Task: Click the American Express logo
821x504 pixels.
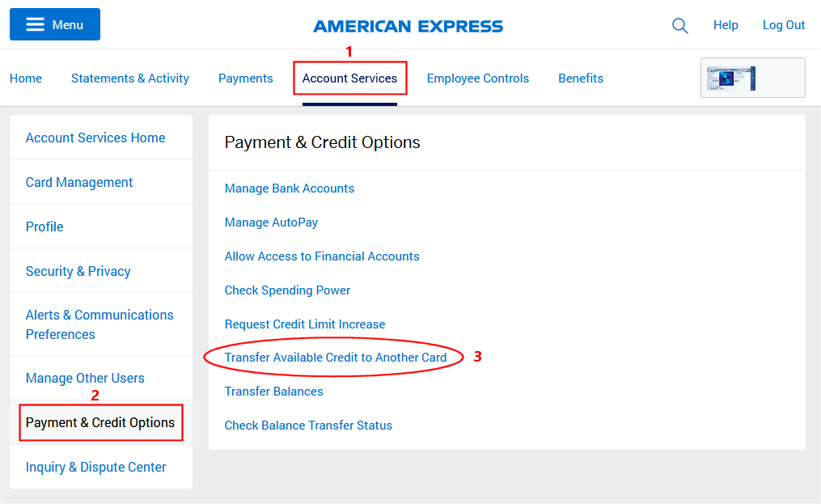Action: (408, 26)
